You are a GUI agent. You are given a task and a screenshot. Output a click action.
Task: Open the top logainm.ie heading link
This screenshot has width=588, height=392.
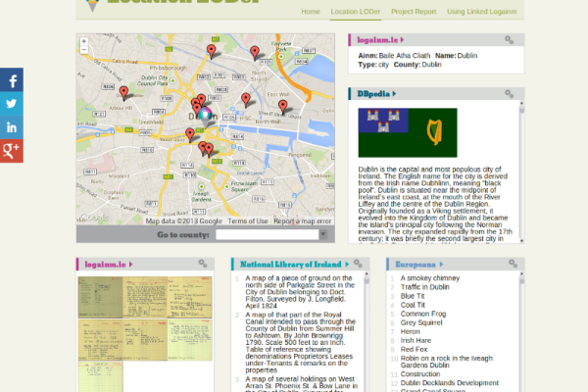[377, 40]
